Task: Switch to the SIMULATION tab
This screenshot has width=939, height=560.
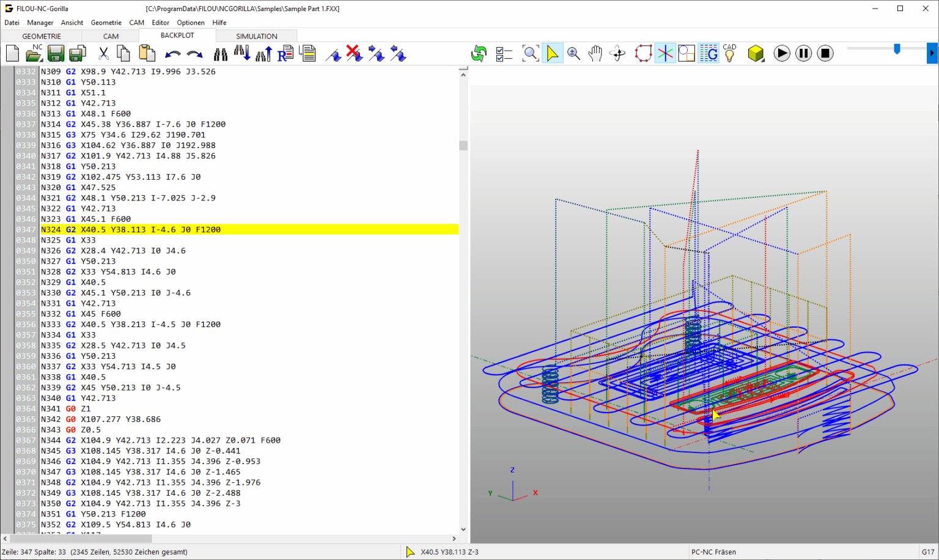Action: pos(256,36)
